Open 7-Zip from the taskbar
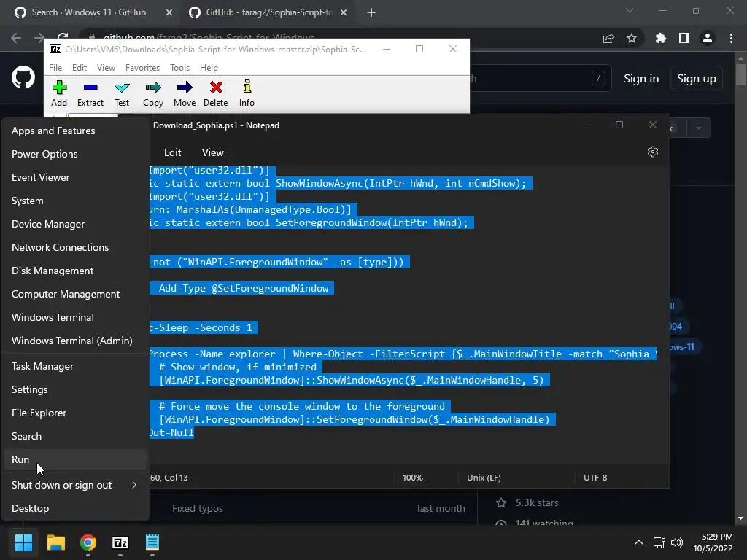The width and height of the screenshot is (747, 560). (x=120, y=542)
